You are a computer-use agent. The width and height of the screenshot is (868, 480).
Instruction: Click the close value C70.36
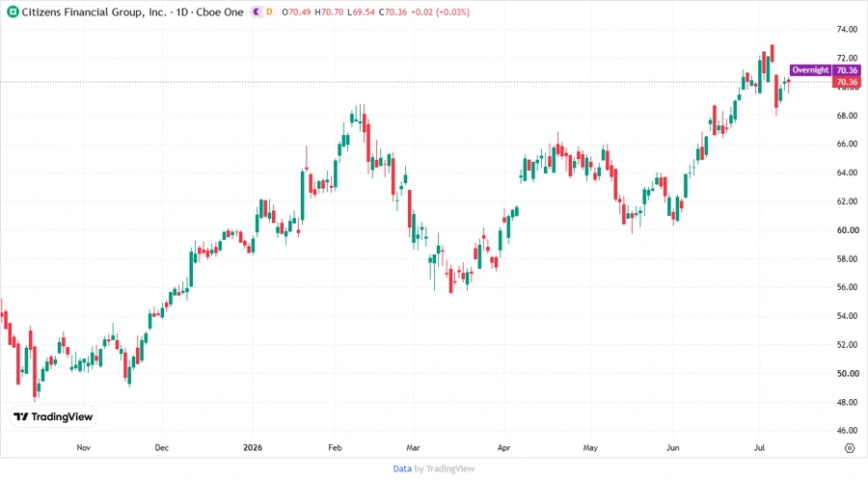(x=393, y=13)
